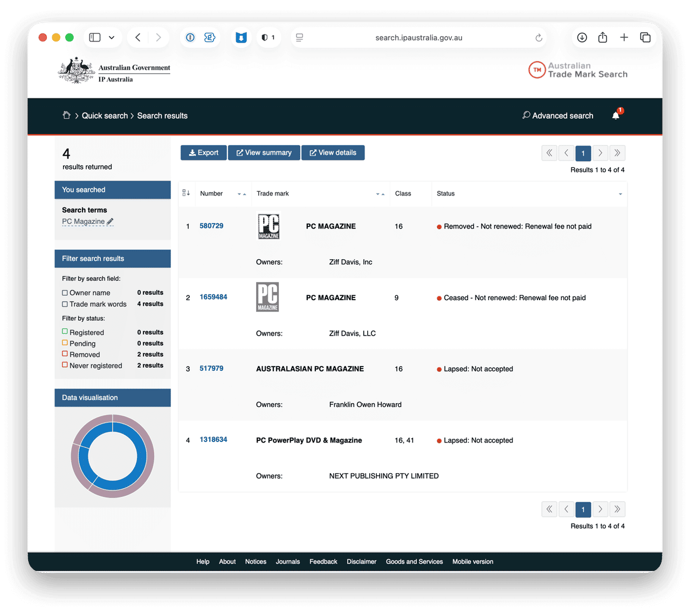Open trade mark number 517979
690x616 pixels.
point(211,368)
